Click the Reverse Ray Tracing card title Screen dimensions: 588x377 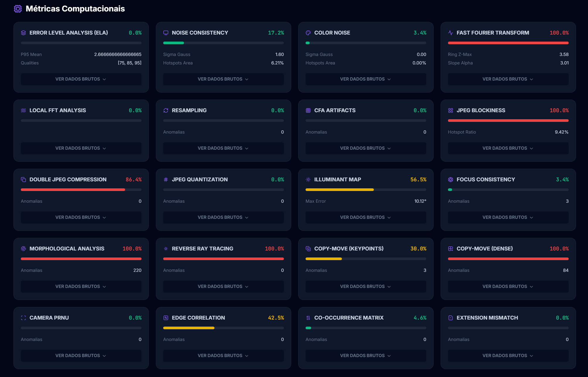pos(202,249)
